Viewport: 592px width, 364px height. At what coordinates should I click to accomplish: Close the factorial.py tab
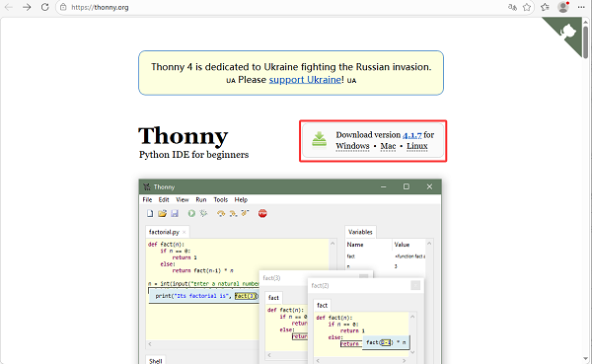[x=185, y=232]
